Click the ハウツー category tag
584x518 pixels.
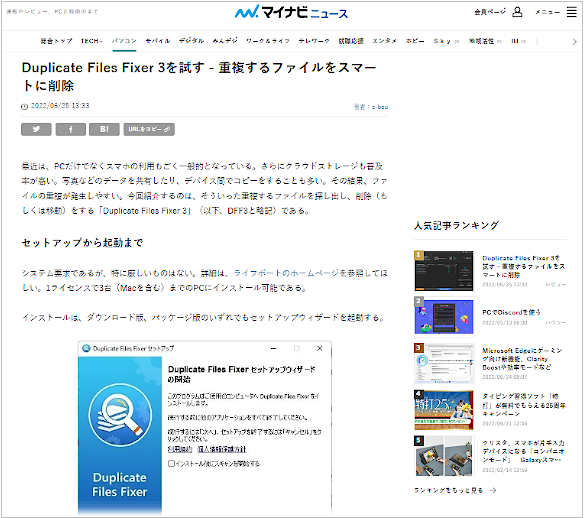pos(556,322)
